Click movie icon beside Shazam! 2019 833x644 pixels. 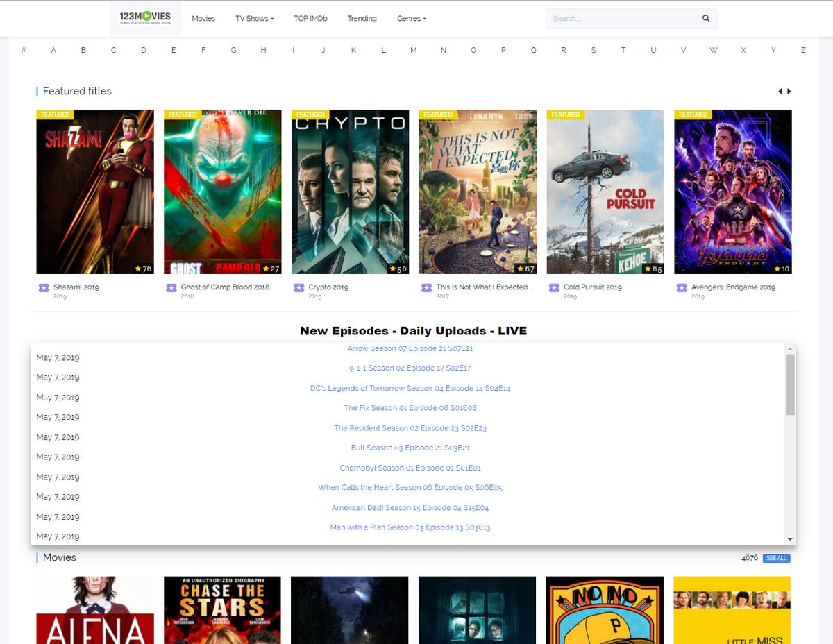point(44,287)
